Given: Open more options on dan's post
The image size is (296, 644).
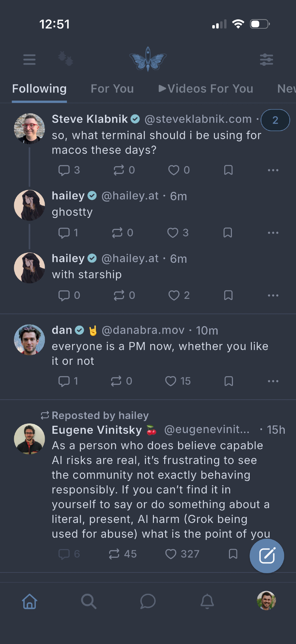Looking at the screenshot, I should pyautogui.click(x=273, y=381).
